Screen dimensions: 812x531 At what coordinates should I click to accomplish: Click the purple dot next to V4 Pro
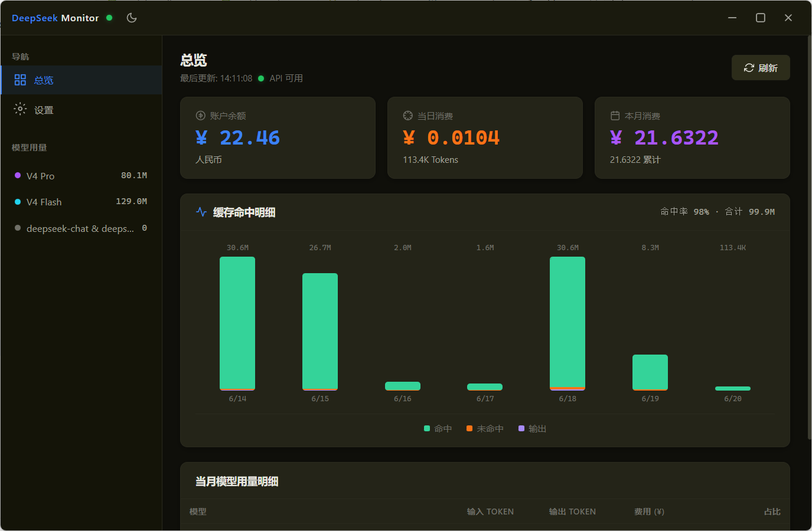tap(18, 175)
